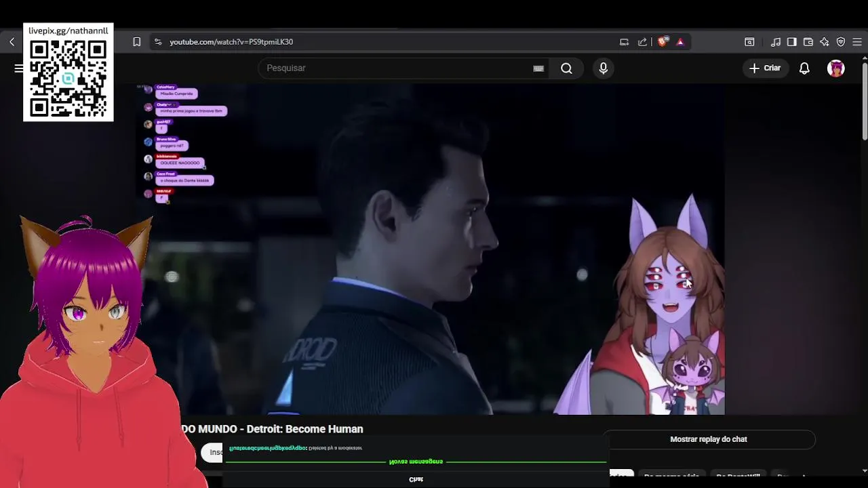
Task: Click the browser back arrow
Action: (12, 42)
